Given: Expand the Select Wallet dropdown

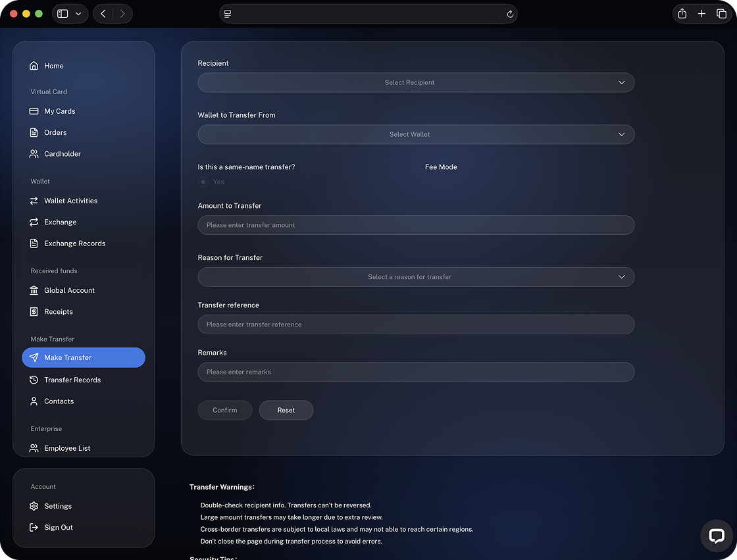Looking at the screenshot, I should coord(416,134).
